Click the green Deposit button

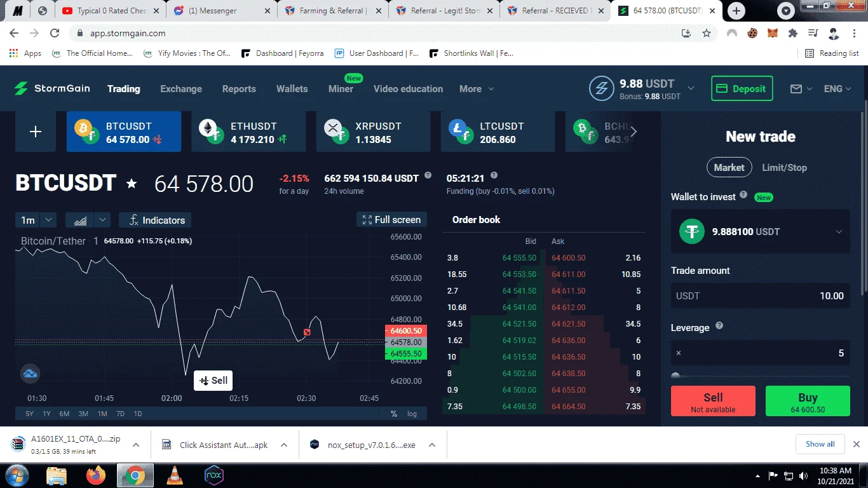click(x=742, y=89)
